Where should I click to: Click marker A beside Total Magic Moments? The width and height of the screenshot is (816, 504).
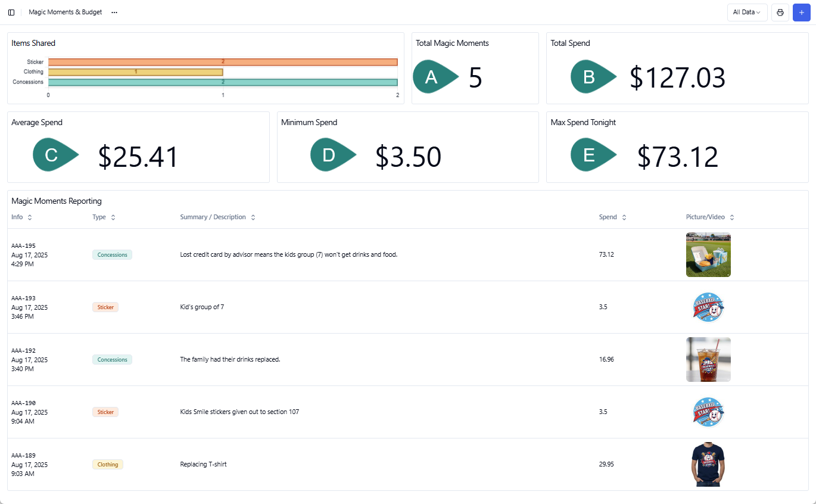coord(434,77)
